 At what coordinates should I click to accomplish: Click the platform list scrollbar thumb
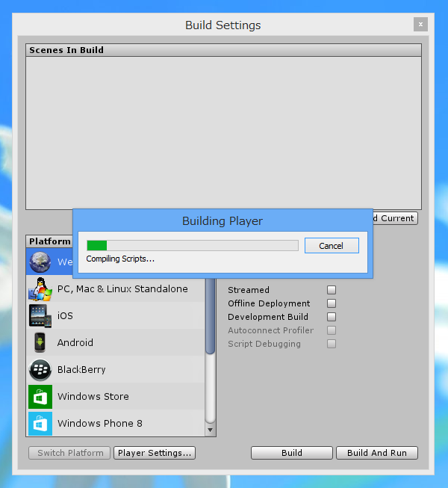[x=211, y=316]
